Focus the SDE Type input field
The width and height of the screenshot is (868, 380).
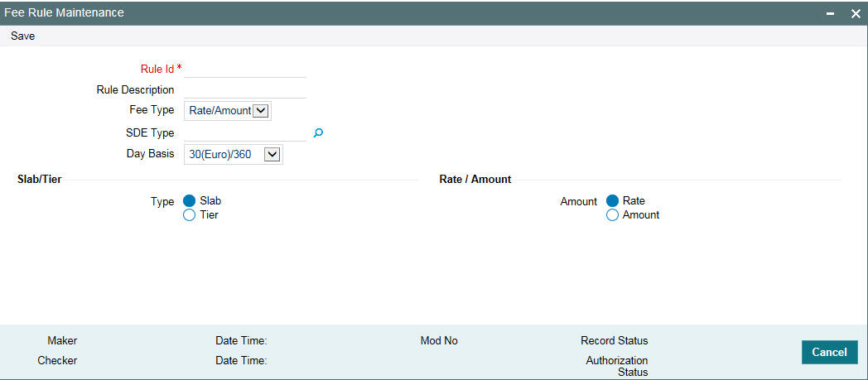pos(244,132)
